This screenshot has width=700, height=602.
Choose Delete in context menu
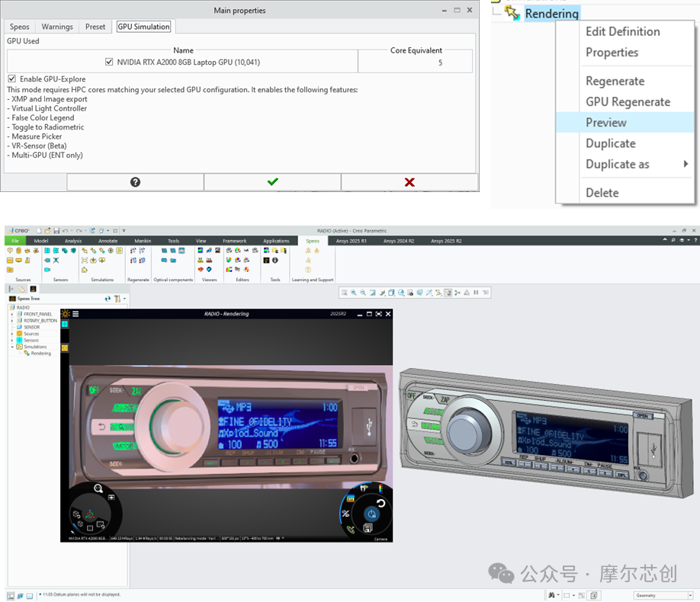tap(602, 193)
